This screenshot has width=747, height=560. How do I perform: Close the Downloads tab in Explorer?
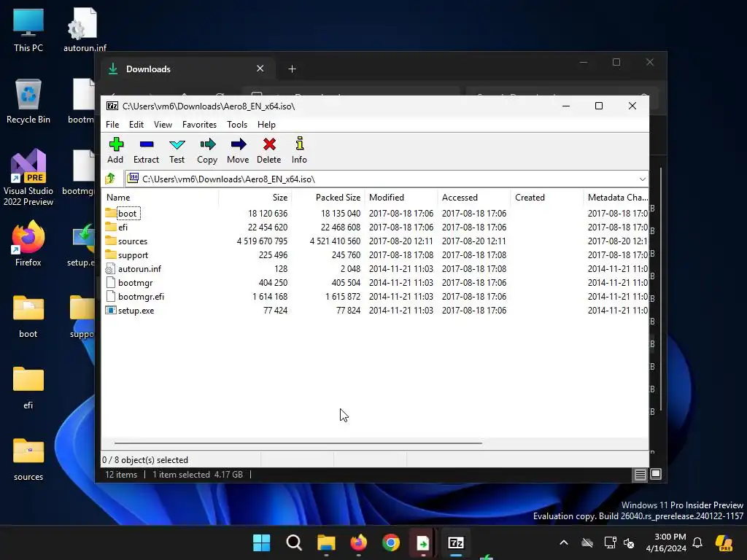pos(260,69)
